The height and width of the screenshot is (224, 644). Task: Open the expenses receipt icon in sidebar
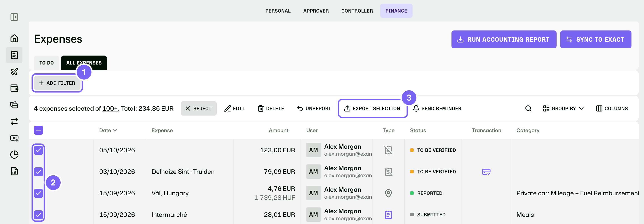tap(14, 55)
